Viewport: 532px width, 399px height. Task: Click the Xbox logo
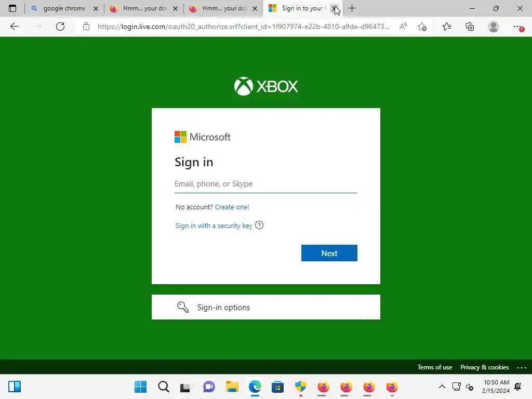coord(266,86)
